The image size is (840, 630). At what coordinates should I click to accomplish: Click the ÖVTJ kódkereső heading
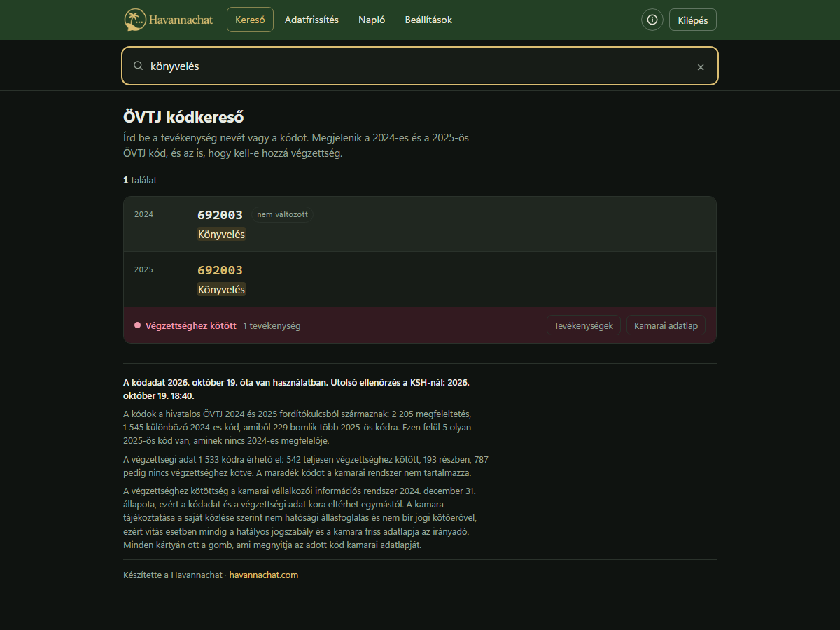pyautogui.click(x=183, y=117)
